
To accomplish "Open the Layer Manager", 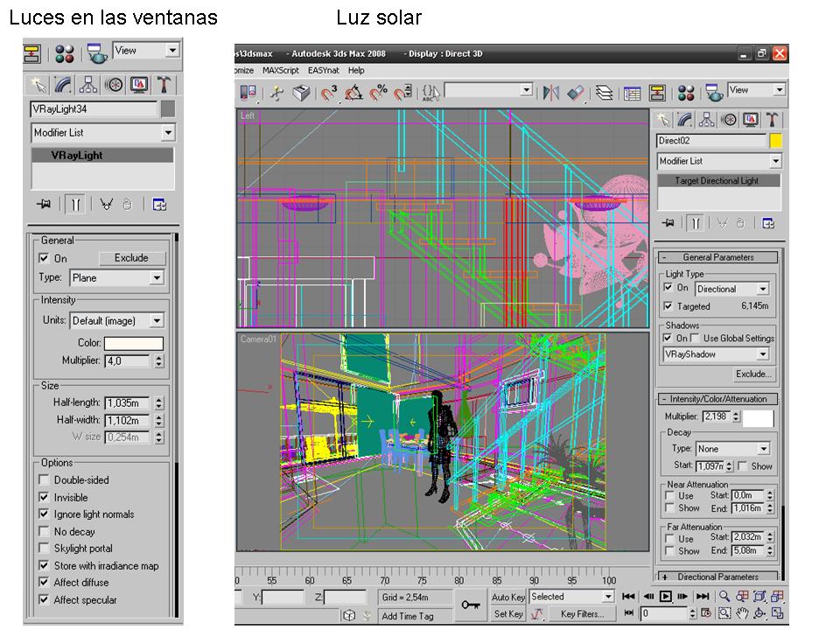I will point(605,94).
